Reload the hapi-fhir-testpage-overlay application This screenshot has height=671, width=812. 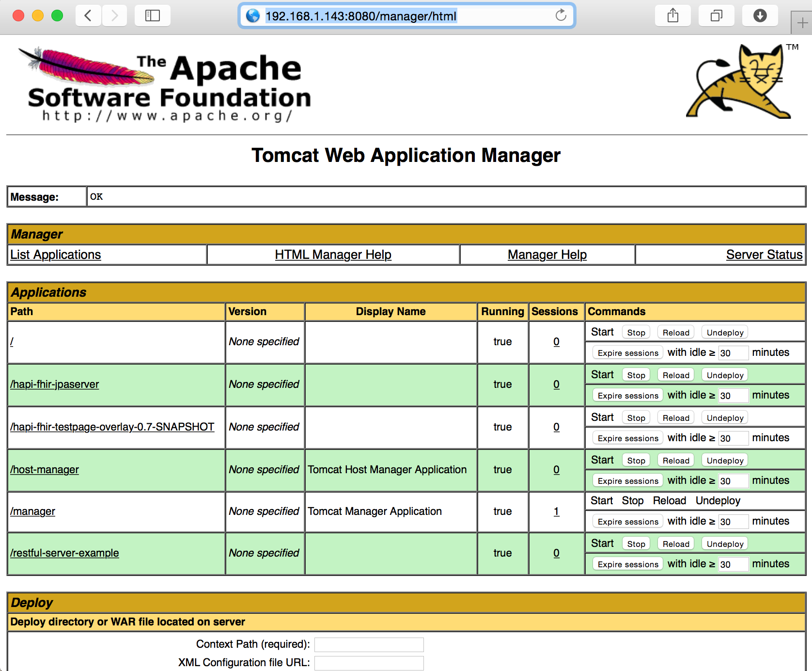(676, 418)
